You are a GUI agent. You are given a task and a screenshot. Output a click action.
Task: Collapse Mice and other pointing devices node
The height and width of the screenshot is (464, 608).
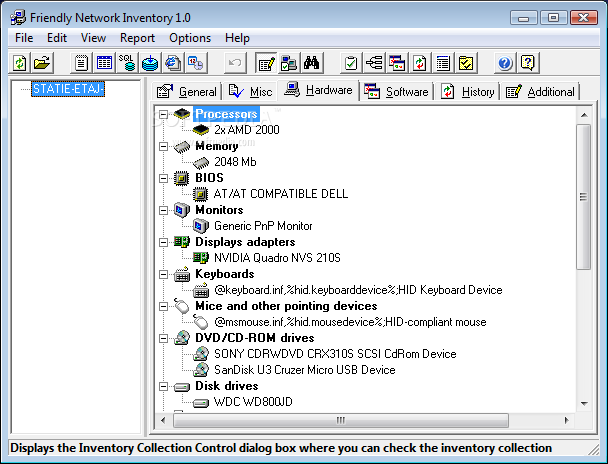pos(164,306)
